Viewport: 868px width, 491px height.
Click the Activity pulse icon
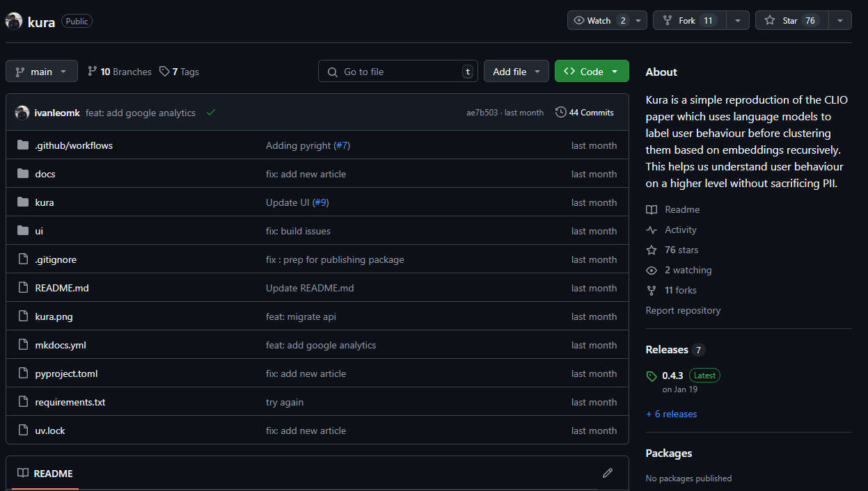click(x=652, y=230)
